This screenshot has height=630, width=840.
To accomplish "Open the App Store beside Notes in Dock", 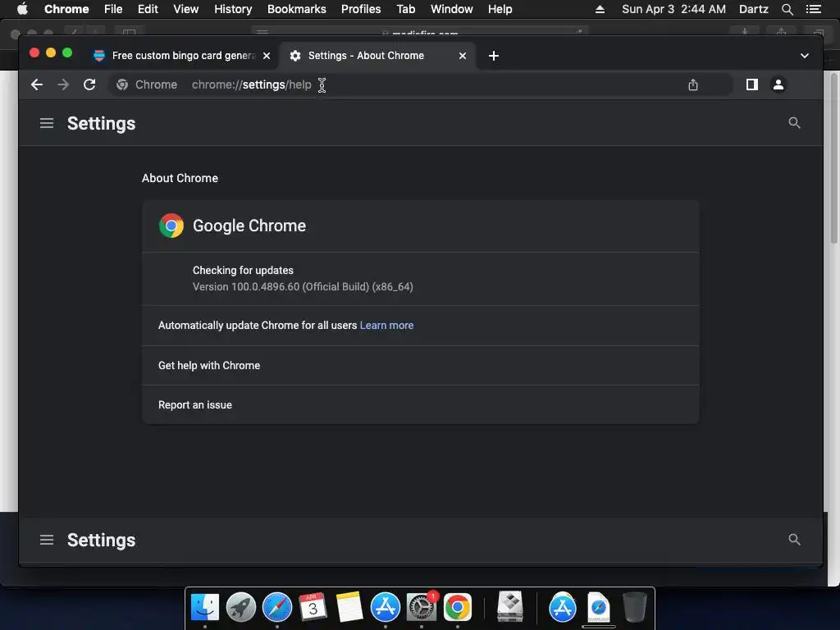I will [386, 608].
